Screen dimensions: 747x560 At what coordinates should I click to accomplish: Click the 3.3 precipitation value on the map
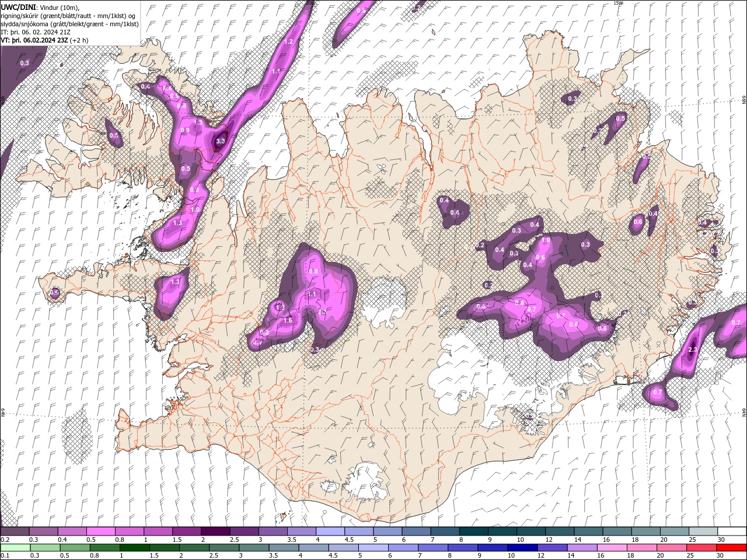[x=221, y=141]
